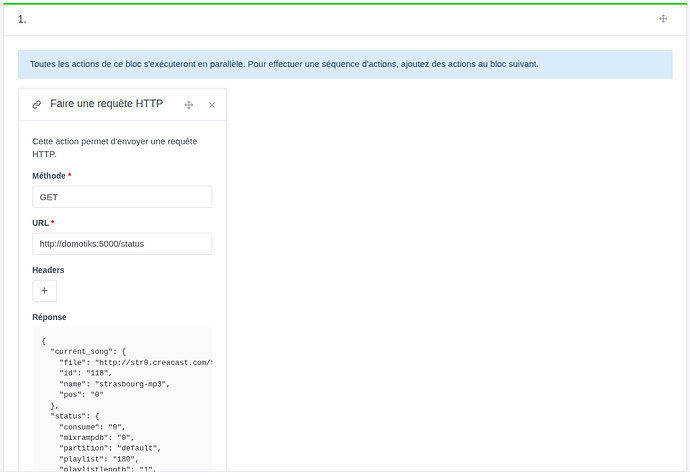The height and width of the screenshot is (475, 690).
Task: Click the Réponse section label
Action: 49,317
